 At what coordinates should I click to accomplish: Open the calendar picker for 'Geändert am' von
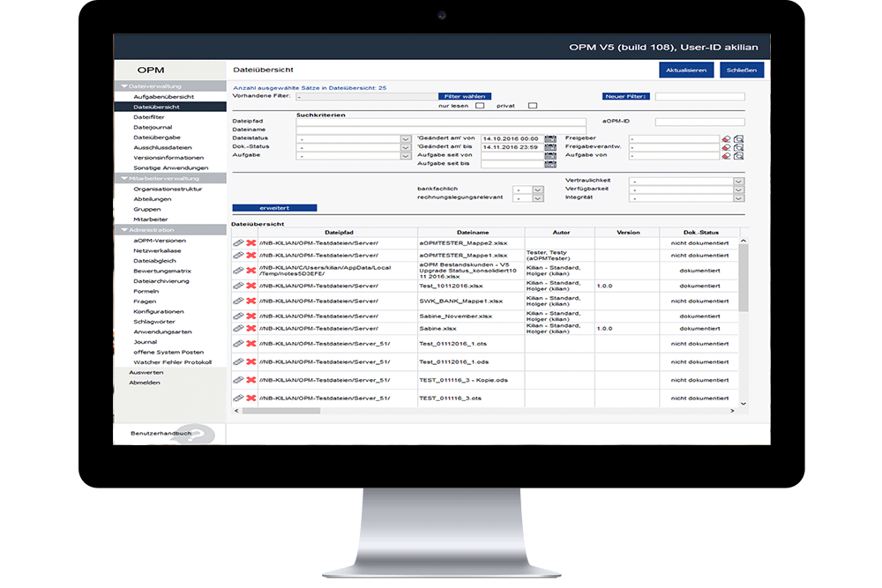tap(551, 138)
